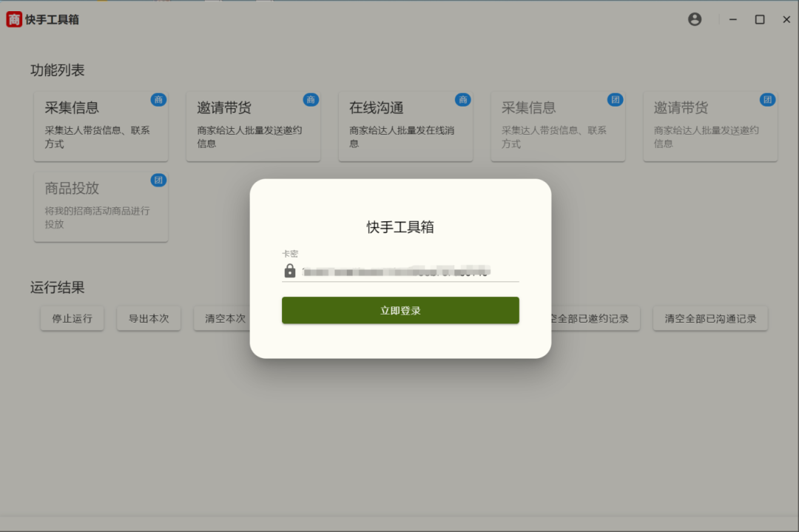Click the 商 badge on the 邀请带货 card

pyautogui.click(x=311, y=99)
